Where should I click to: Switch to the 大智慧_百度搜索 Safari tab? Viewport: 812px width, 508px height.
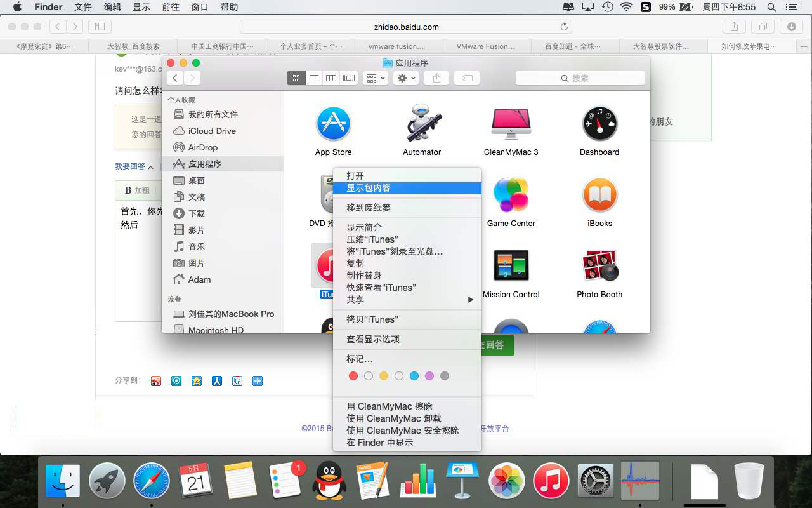coord(133,46)
